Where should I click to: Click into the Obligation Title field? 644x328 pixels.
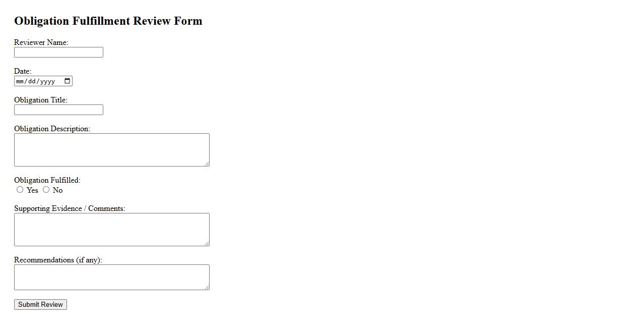point(58,110)
